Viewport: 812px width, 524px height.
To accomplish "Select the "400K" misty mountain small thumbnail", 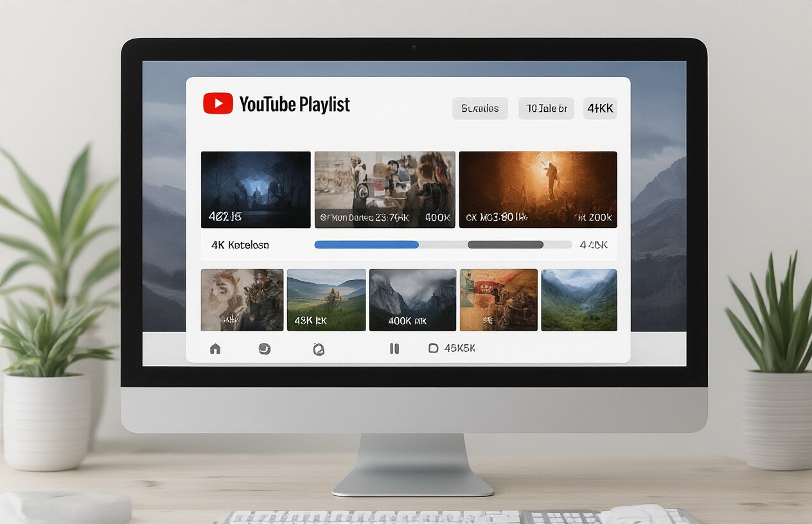I will coord(412,300).
